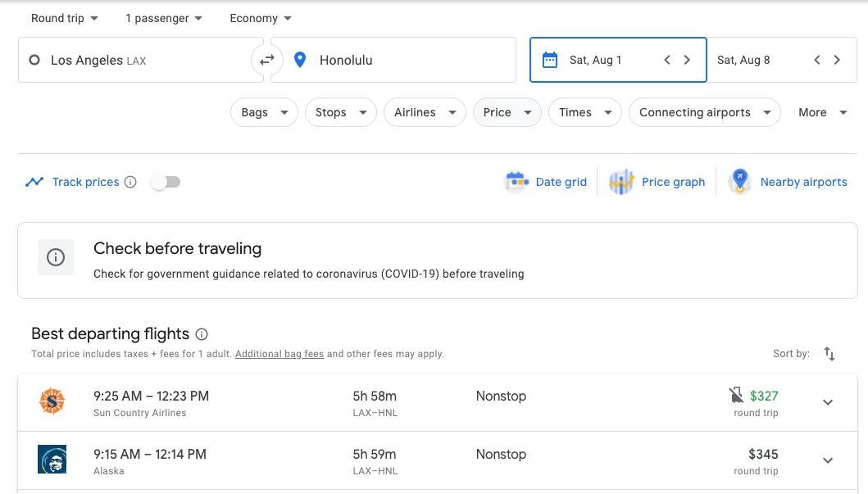Open the Airlines filter
The height and width of the screenshot is (494, 868).
425,112
